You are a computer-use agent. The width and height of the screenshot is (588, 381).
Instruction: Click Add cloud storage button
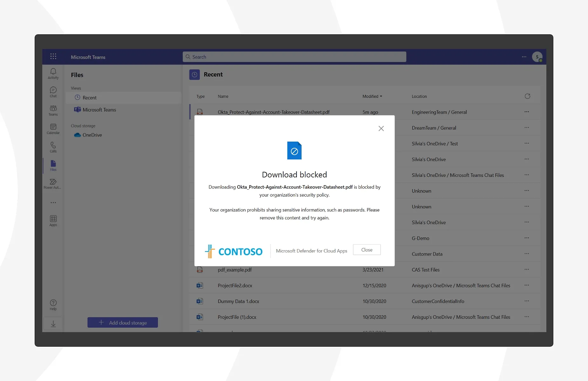click(123, 323)
